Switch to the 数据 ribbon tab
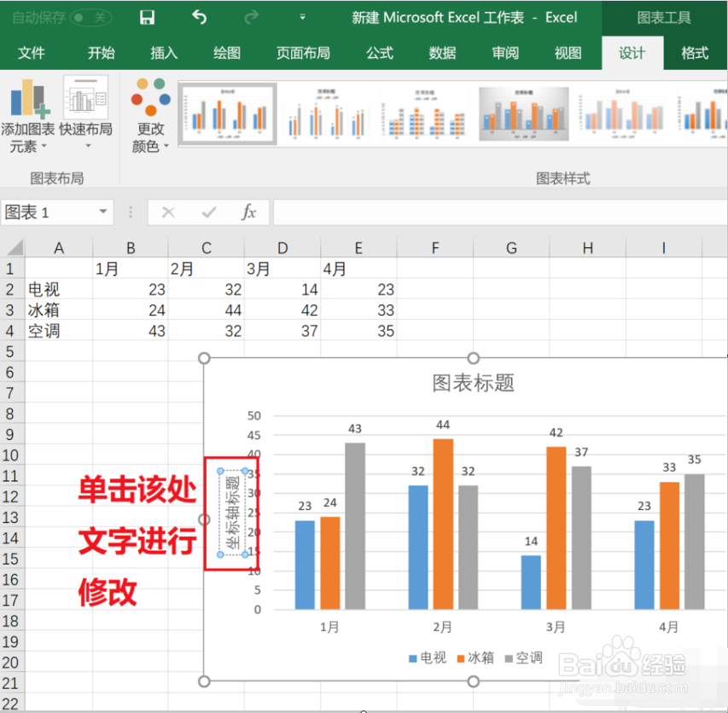Viewport: 728px width, 713px height. point(442,53)
